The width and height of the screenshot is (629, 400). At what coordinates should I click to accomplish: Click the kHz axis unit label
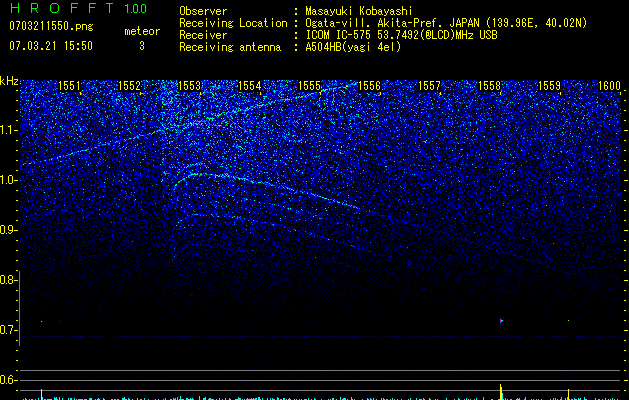[9, 81]
